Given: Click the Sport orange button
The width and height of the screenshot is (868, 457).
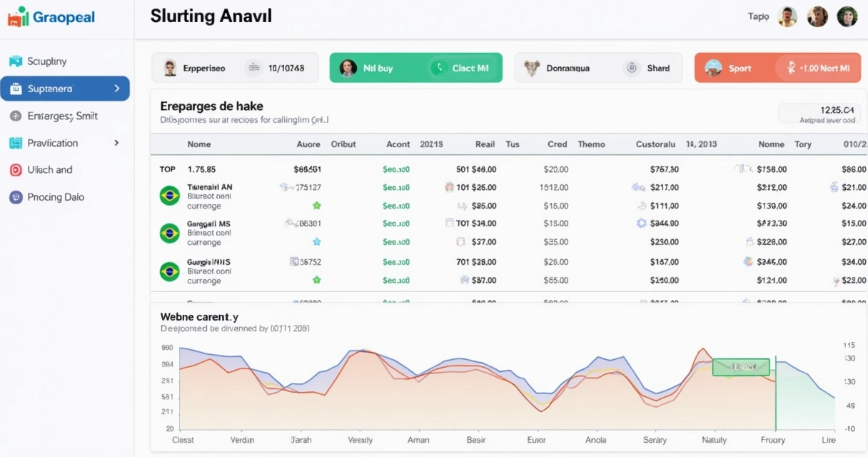Looking at the screenshot, I should [740, 69].
